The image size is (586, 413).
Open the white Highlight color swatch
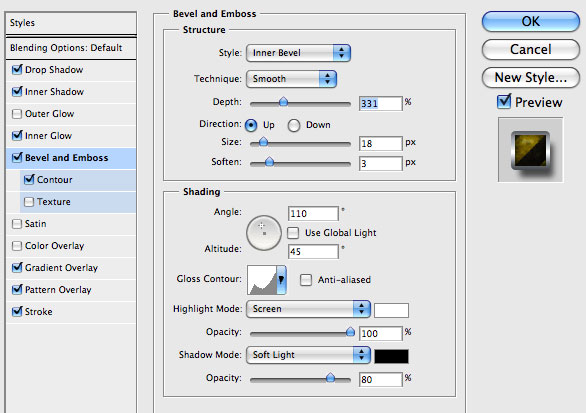(391, 310)
